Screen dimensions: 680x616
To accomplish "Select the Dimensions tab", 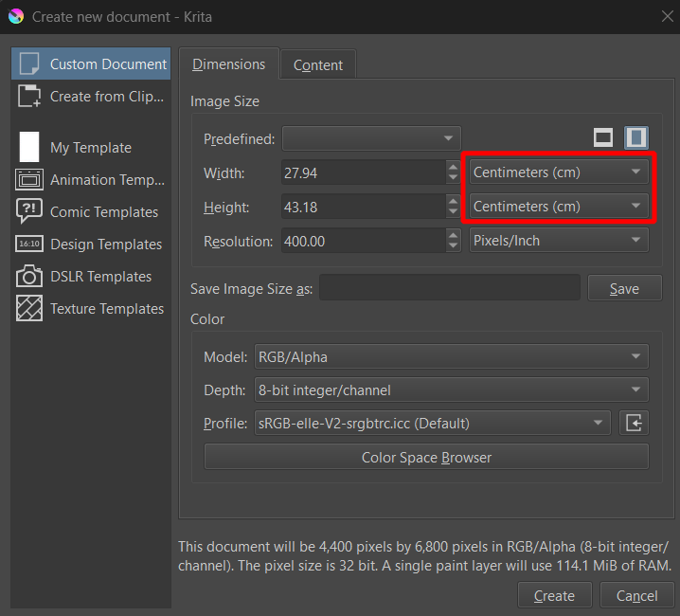I will [229, 64].
